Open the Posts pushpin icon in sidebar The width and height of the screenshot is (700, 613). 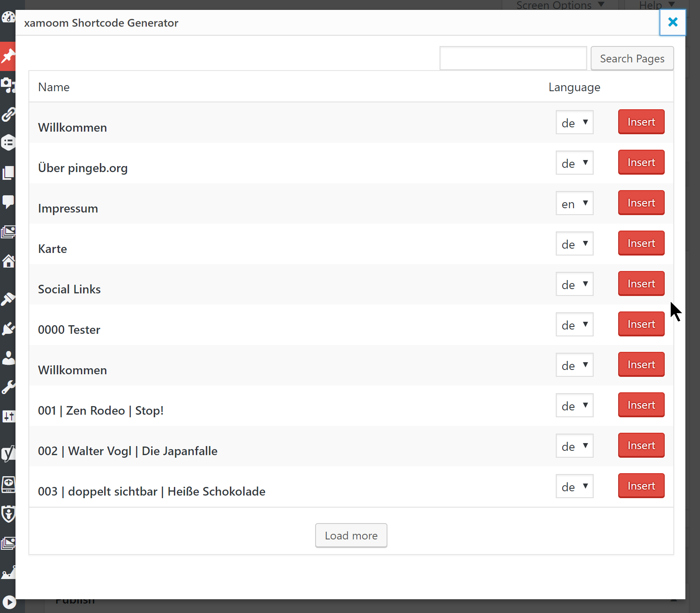8,56
